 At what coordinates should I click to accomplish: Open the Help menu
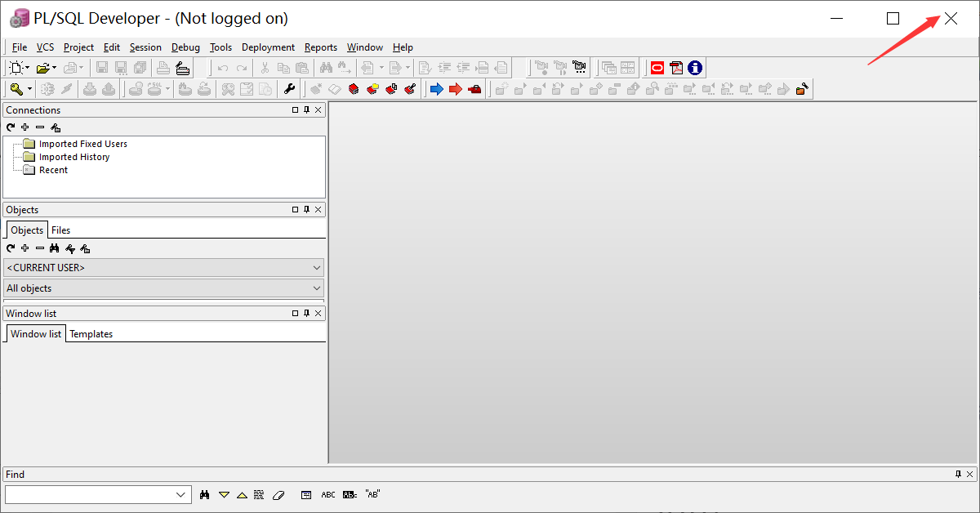(403, 47)
